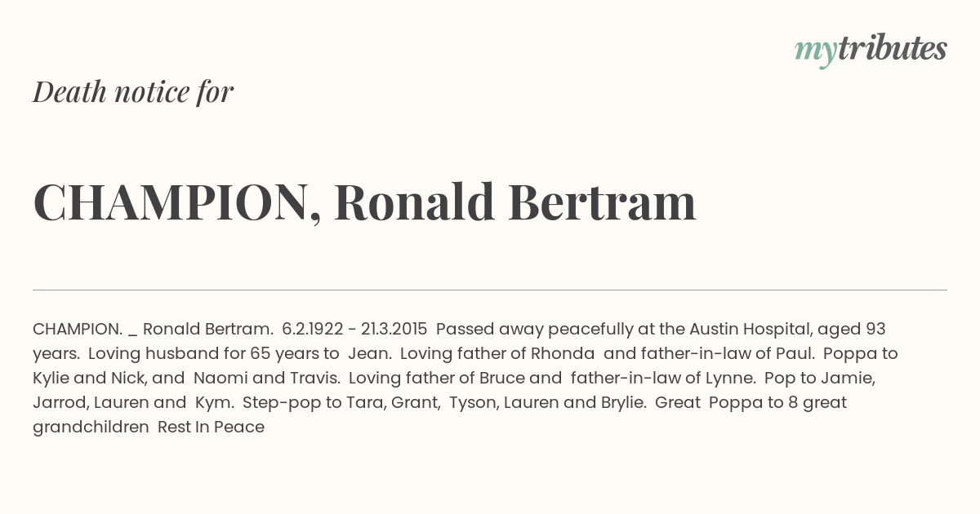
Task: Click the word 'CHAMPION,' in the title
Action: click(x=176, y=202)
